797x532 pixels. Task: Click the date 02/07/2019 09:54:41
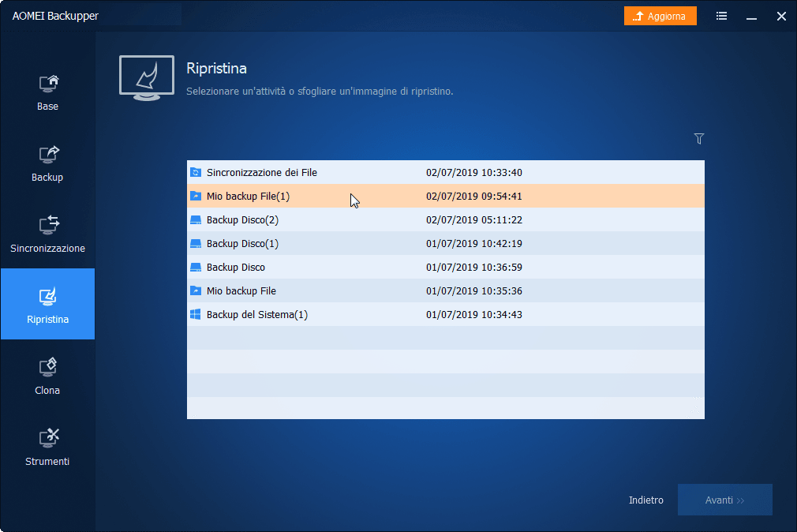tap(473, 196)
